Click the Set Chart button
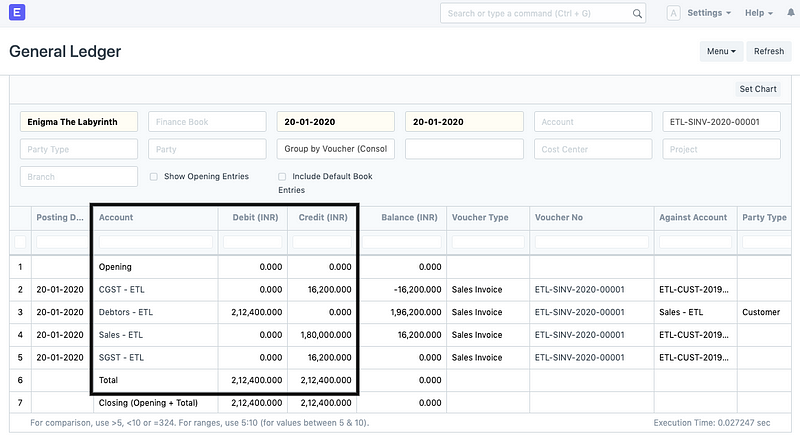Image resolution: width=800 pixels, height=438 pixels. pyautogui.click(x=757, y=89)
